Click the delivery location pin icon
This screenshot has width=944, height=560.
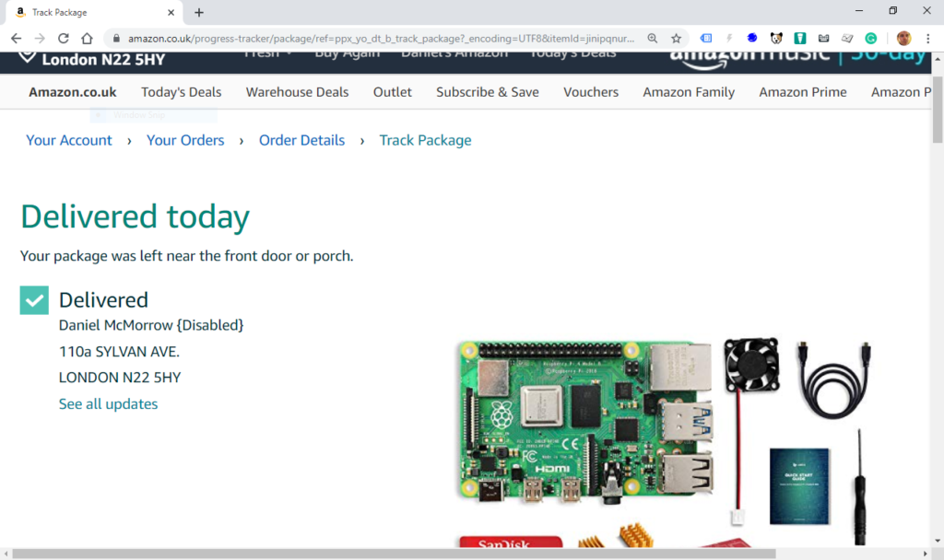pos(27,57)
